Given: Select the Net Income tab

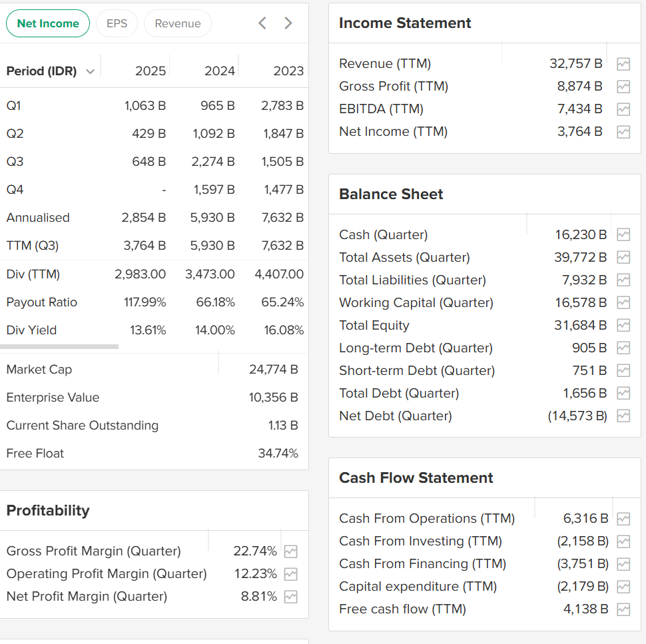Looking at the screenshot, I should 48,23.
